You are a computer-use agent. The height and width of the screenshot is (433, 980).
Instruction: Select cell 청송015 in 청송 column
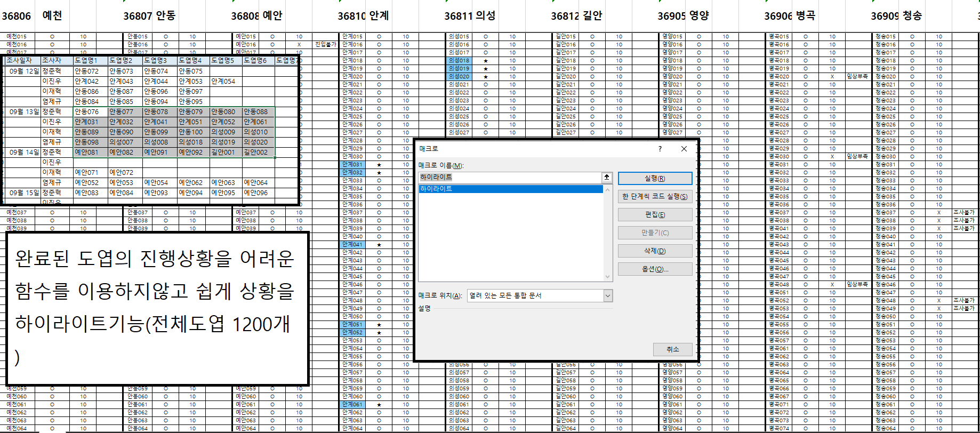pyautogui.click(x=886, y=37)
